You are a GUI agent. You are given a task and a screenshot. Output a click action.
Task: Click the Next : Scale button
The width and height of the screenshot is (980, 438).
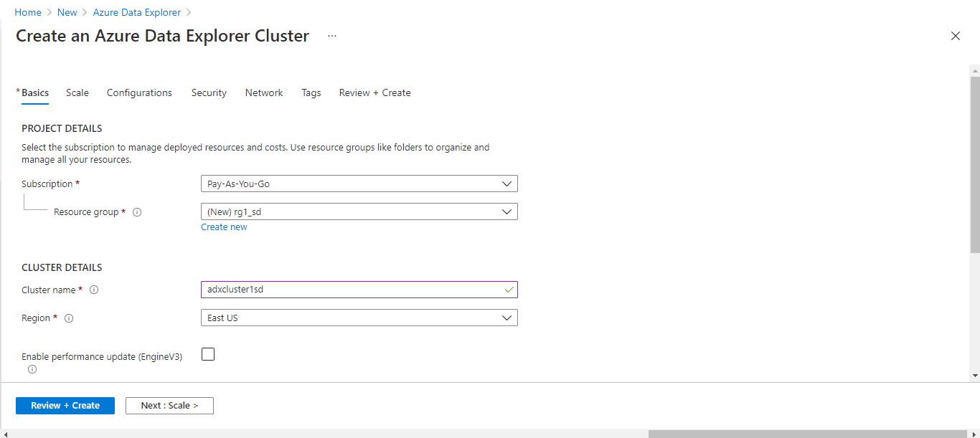[169, 406]
